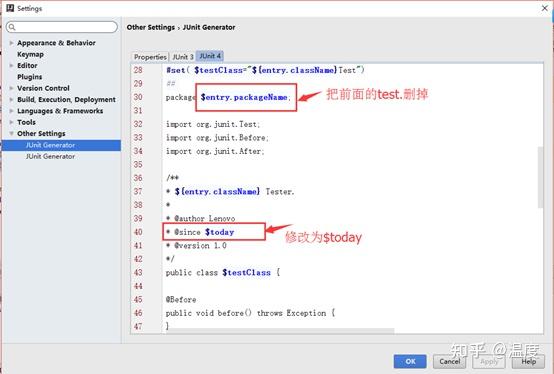Click inside the settings search field
This screenshot has height=374, width=554.
pyautogui.click(x=62, y=27)
